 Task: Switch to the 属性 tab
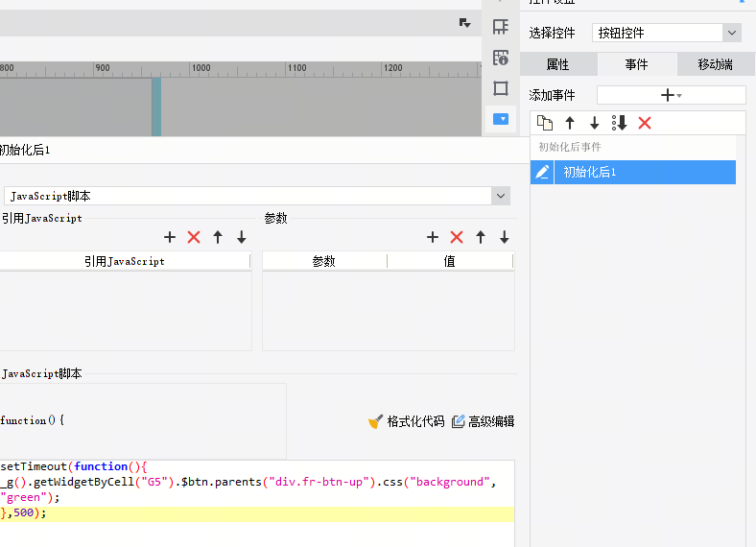click(557, 64)
